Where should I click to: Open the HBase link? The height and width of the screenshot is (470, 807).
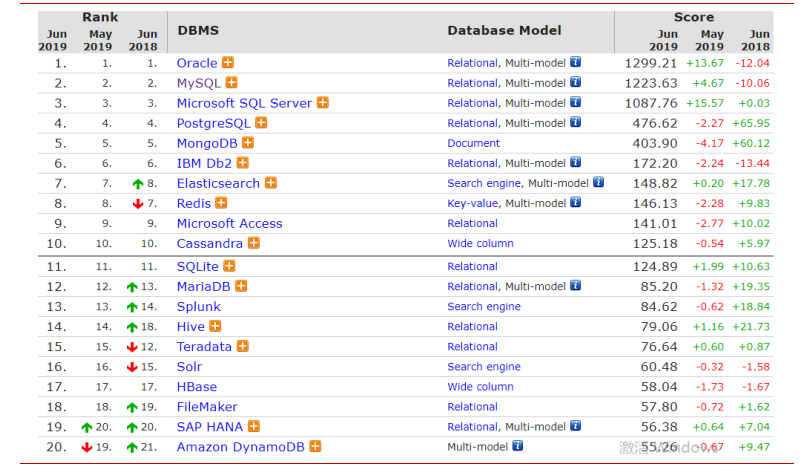point(197,387)
